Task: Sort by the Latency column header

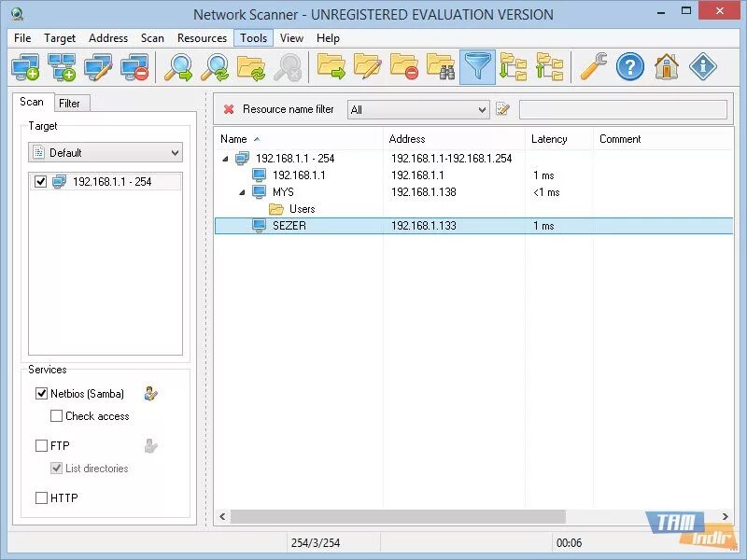Action: pyautogui.click(x=559, y=139)
